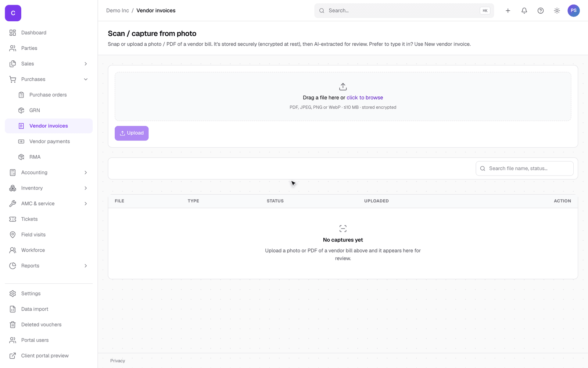Focus the Search file name, status field
The image size is (588, 368).
524,169
